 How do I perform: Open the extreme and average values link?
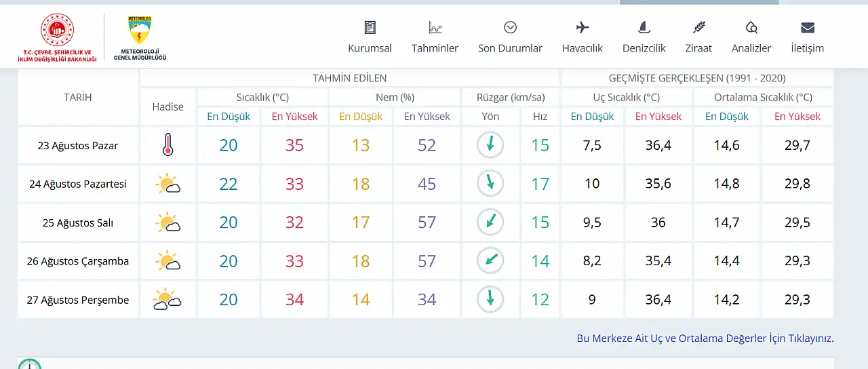pos(705,338)
